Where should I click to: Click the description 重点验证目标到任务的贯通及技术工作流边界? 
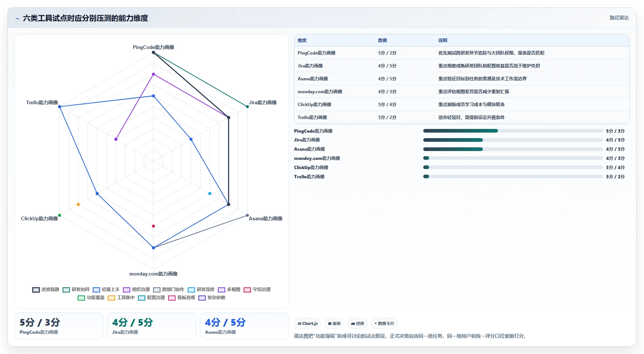click(482, 79)
